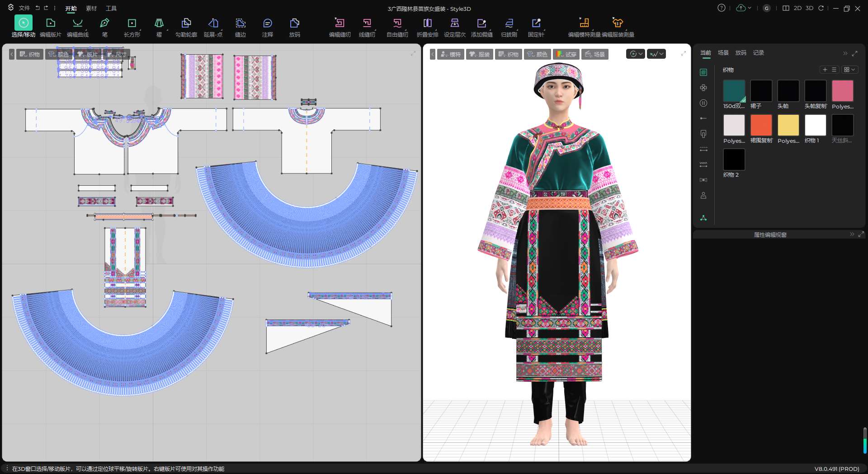Screen dimensions: 868x474
Task: Open the 编辑模特测量 avatar measurement tool
Action: tap(584, 27)
